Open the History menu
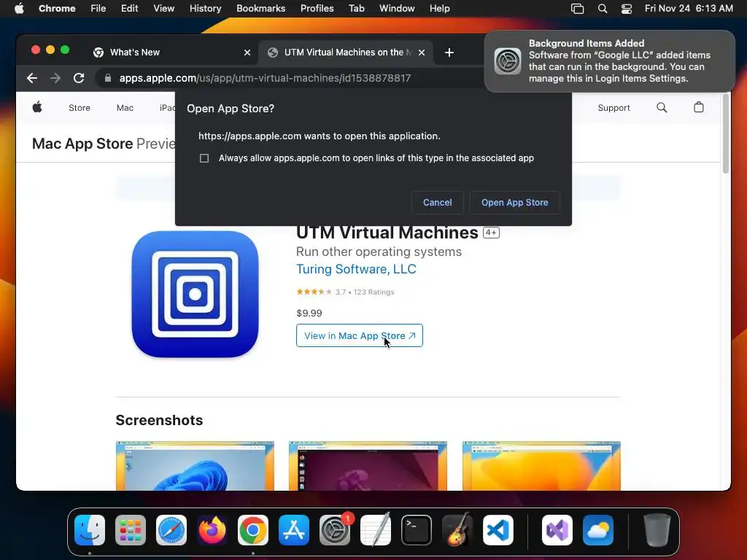Screen dimensions: 747x560 click(205, 9)
